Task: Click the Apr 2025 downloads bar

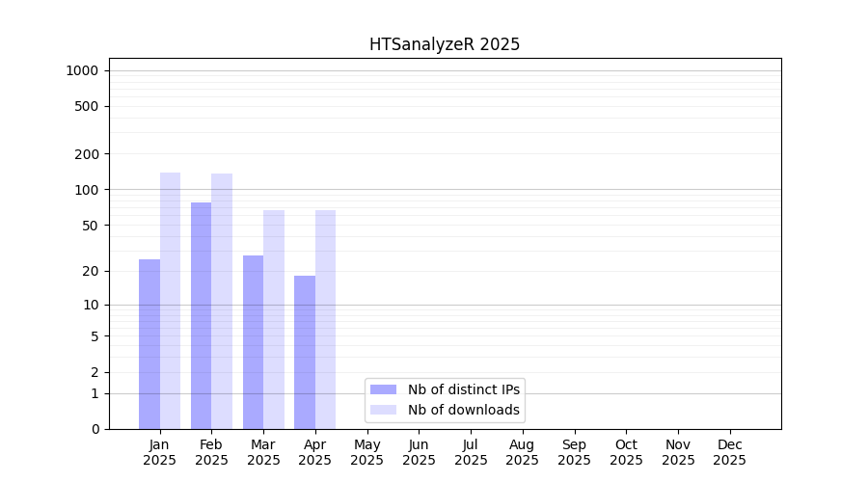Action: click(x=325, y=319)
